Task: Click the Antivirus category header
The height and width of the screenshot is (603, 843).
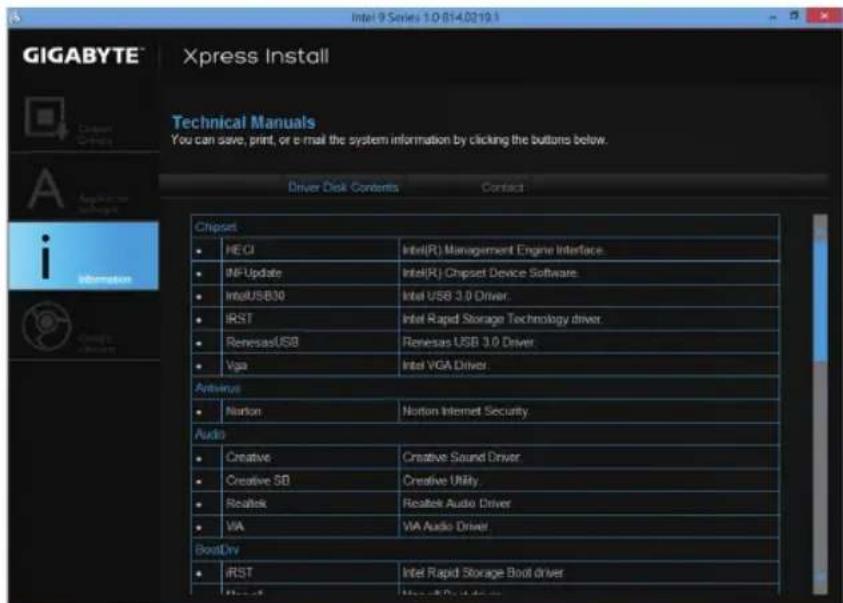Action: point(218,389)
